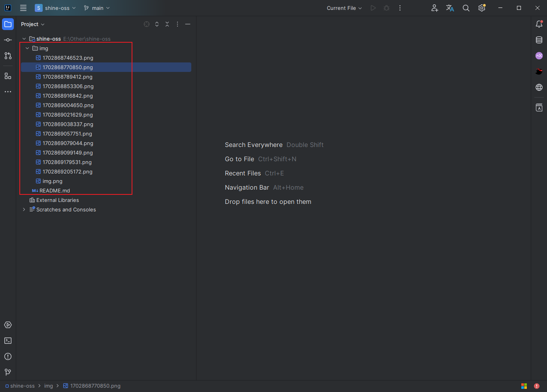The image size is (547, 392).
Task: Open Current File run configuration dropdown
Action: tap(344, 8)
